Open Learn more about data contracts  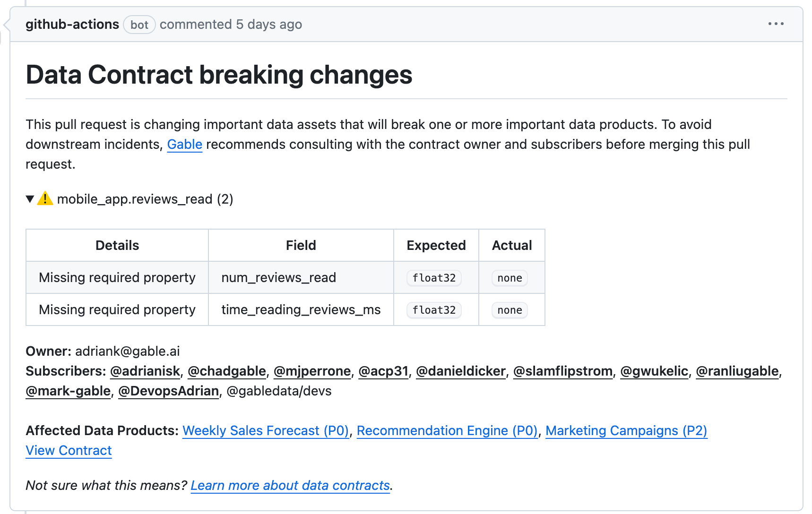[x=290, y=485]
